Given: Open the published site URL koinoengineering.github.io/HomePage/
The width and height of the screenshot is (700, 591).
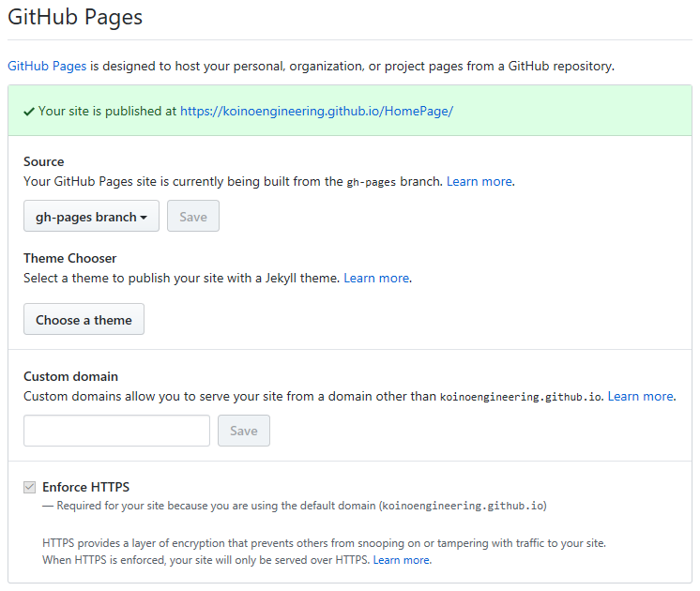Looking at the screenshot, I should 316,111.
